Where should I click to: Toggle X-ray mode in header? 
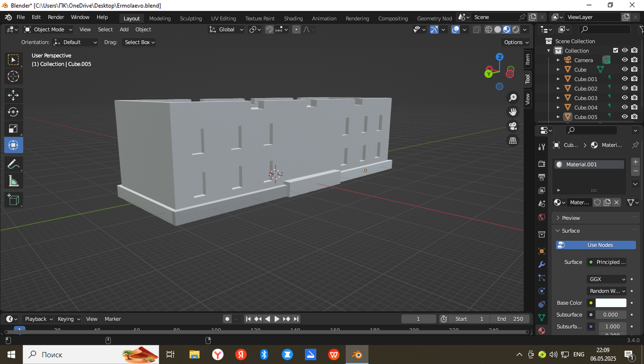(476, 29)
